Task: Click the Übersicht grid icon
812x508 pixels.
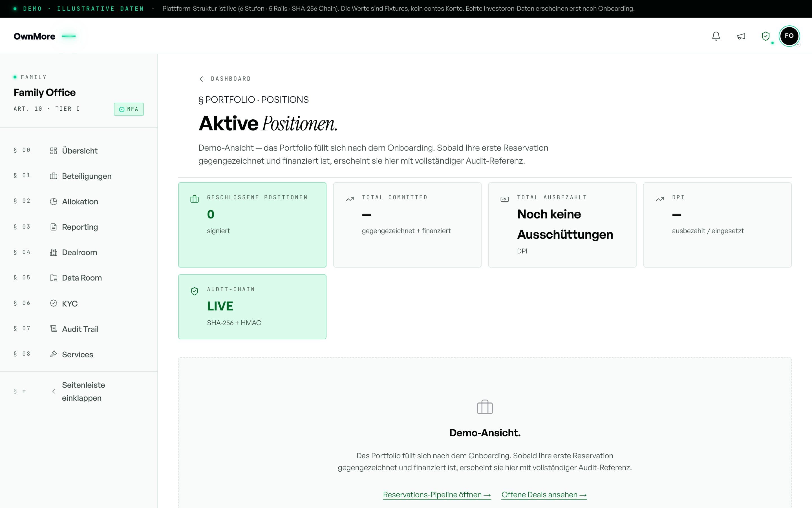Action: 53,150
